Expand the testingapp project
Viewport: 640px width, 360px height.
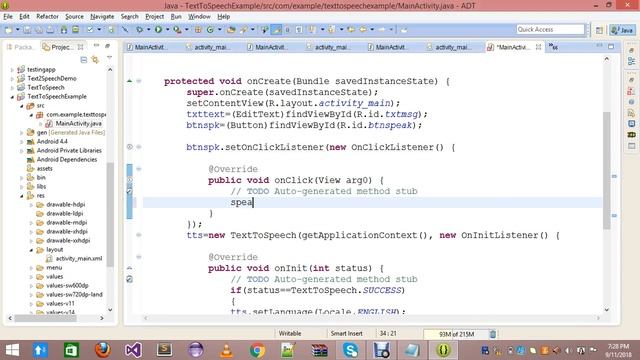tap(12, 70)
